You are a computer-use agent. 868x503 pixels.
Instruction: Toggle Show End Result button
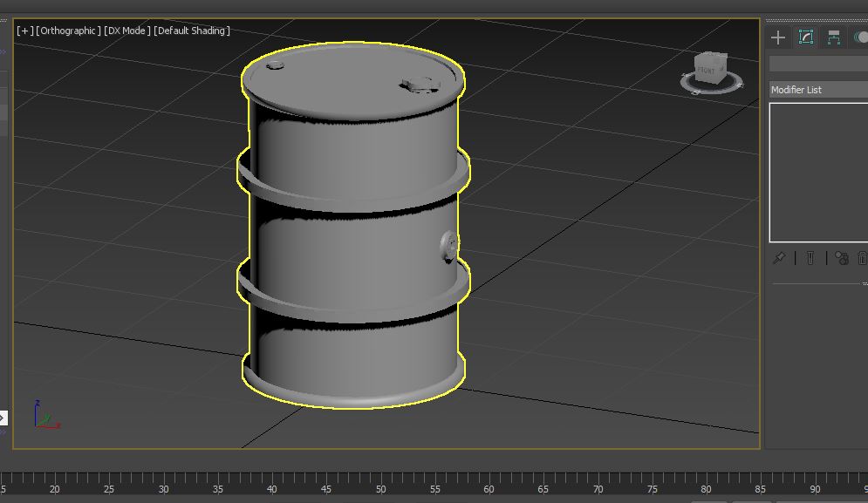click(810, 258)
